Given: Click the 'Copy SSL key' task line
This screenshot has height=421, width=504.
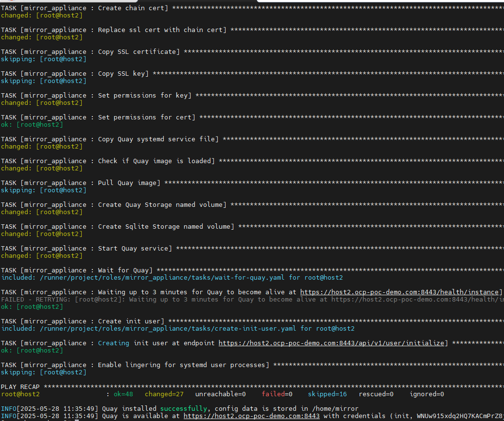Looking at the screenshot, I should pos(252,73).
